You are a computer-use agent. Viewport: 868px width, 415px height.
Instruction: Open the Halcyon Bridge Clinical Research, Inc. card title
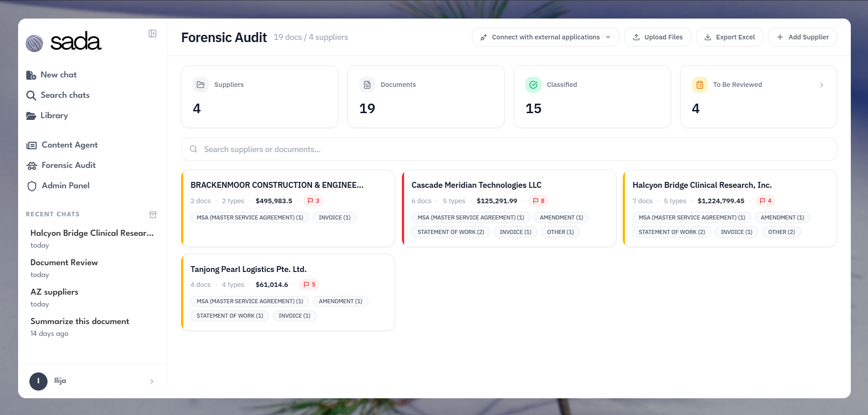(x=702, y=185)
